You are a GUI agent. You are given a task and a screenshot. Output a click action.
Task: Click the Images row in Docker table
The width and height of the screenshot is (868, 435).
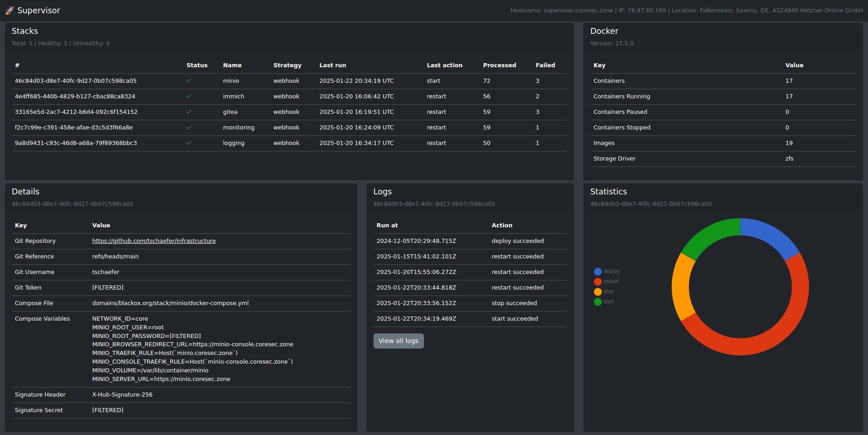pyautogui.click(x=723, y=143)
